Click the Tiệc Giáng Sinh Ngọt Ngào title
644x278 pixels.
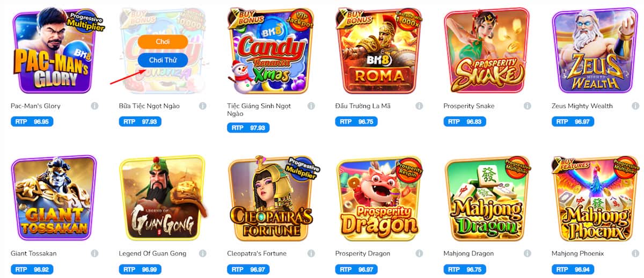click(259, 110)
